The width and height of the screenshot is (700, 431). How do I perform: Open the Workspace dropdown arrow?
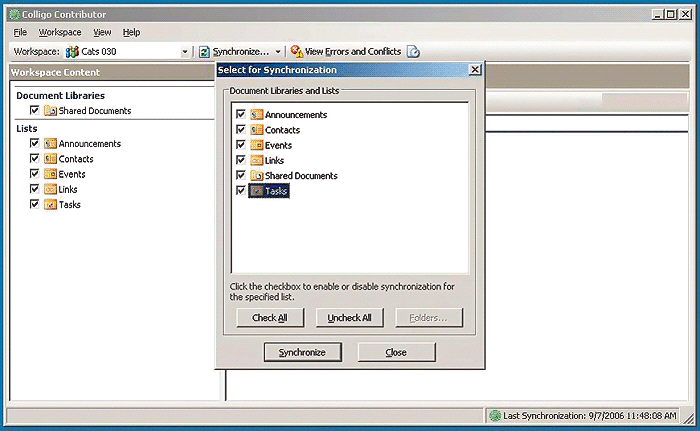[x=185, y=52]
